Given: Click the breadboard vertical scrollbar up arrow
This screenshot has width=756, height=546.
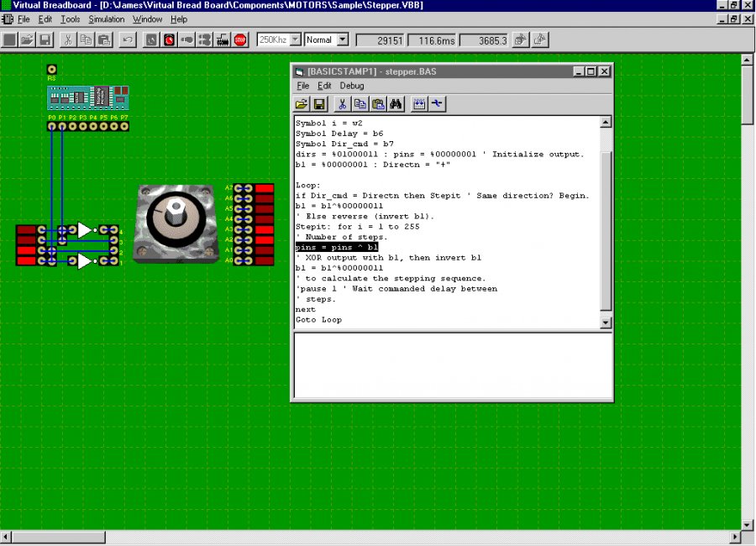Looking at the screenshot, I should (x=747, y=60).
